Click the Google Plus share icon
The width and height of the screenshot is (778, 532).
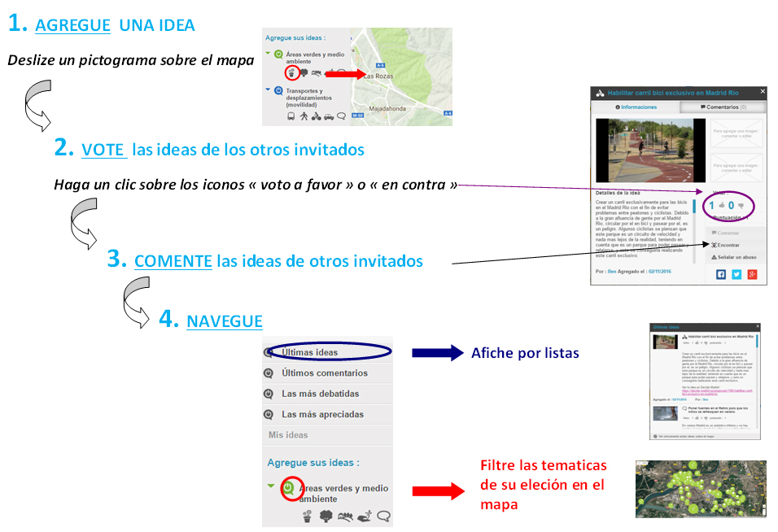click(753, 275)
